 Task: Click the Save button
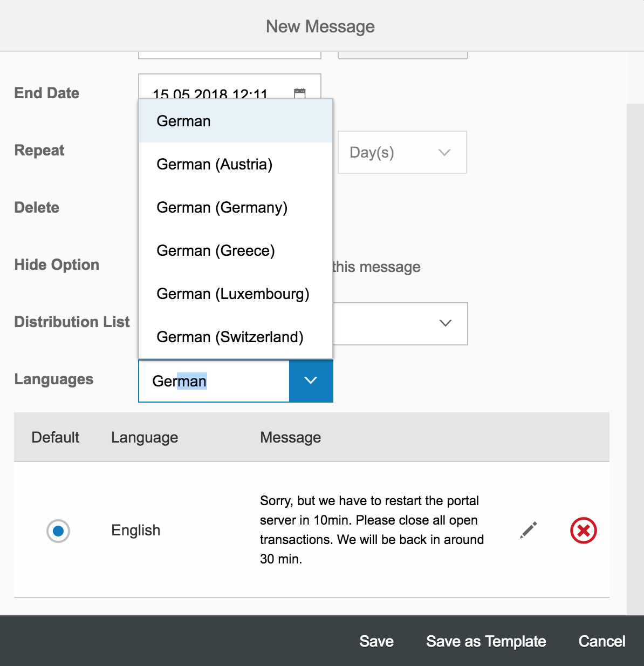click(x=376, y=641)
